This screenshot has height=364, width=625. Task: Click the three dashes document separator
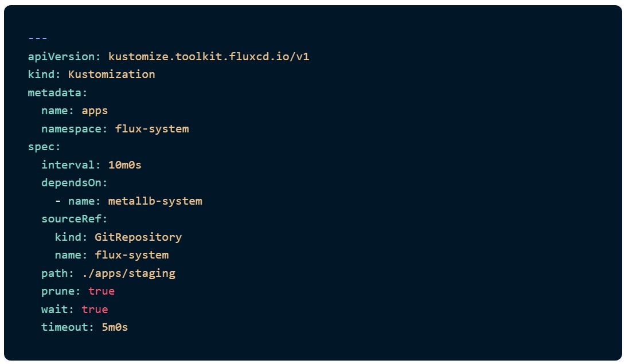[x=37, y=38]
